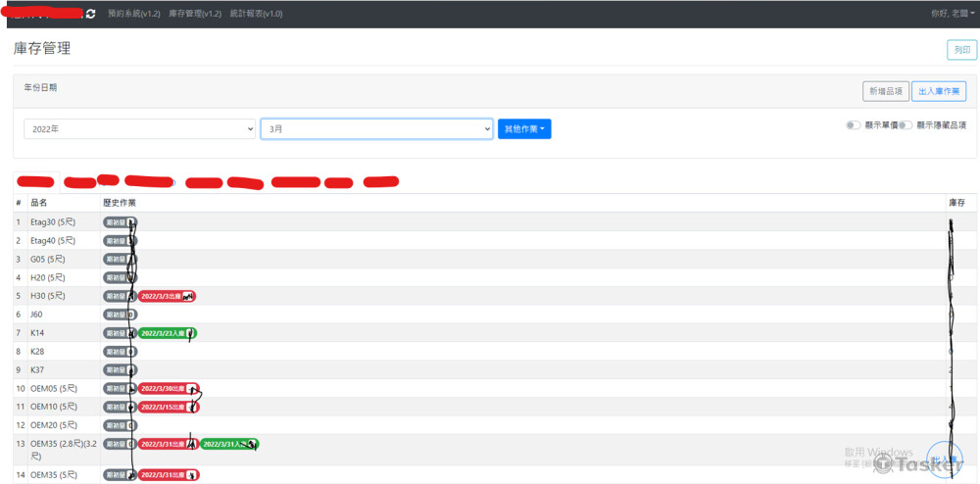This screenshot has width=980, height=484.
Task: Click the refresh icon in the navbar
Action: coord(91,14)
